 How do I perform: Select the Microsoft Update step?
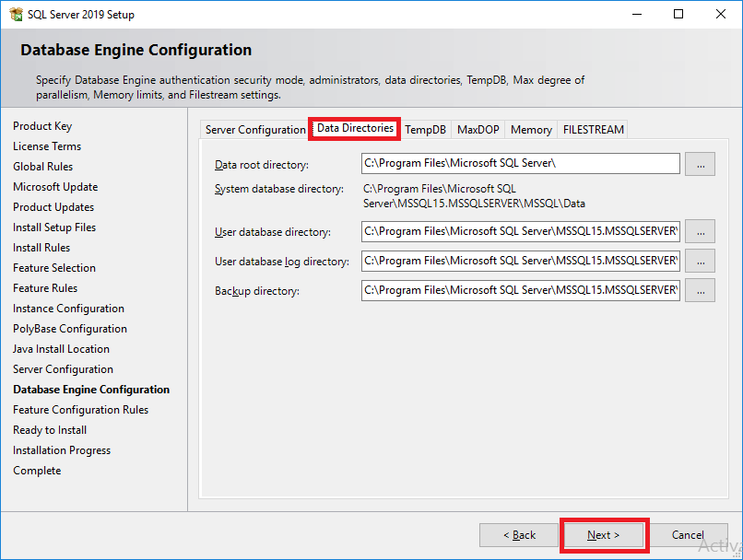coord(55,187)
